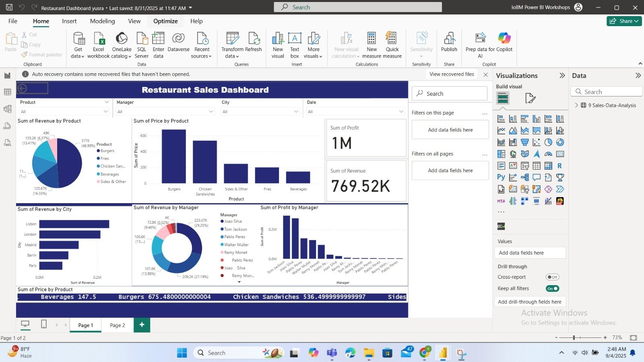Click View recovered files button
Image resolution: width=644 pixels, height=362 pixels.
tap(452, 74)
